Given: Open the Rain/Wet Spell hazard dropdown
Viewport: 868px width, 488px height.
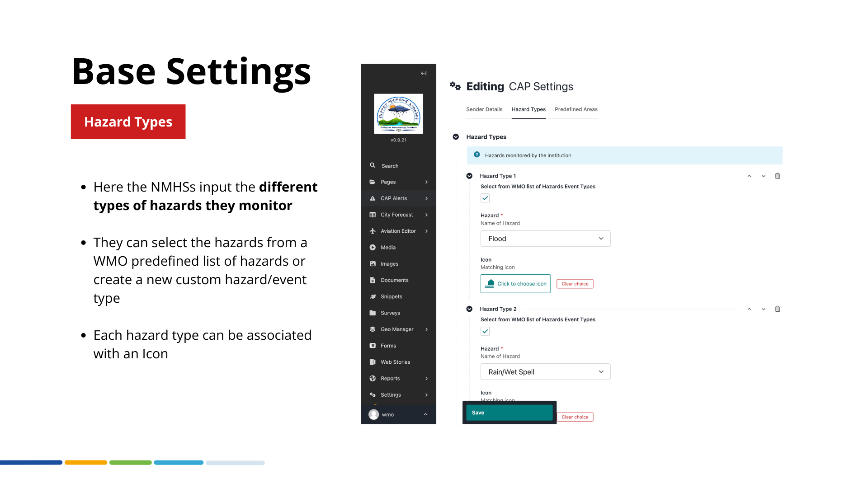Looking at the screenshot, I should click(x=545, y=372).
